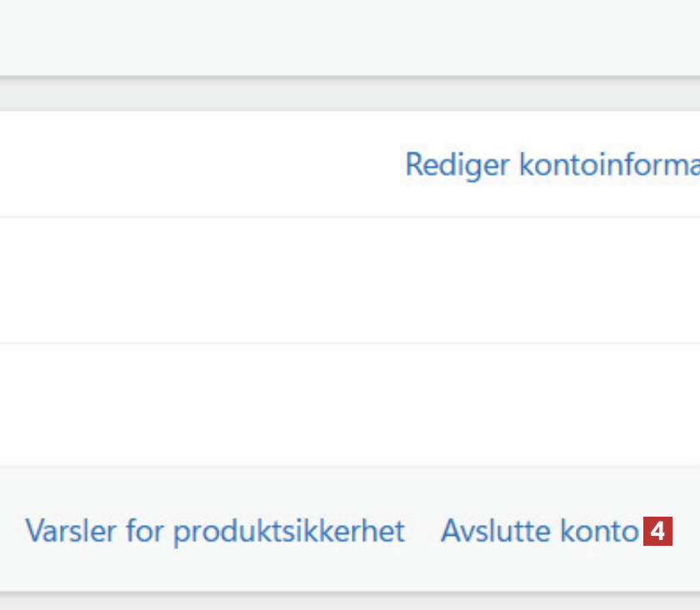The width and height of the screenshot is (700, 610).
Task: Click the lowest blank white row
Action: point(333,404)
